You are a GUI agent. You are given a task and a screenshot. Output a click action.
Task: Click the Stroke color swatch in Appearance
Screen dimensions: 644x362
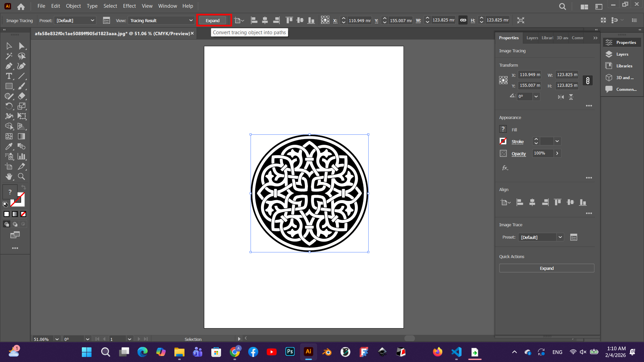pos(503,141)
